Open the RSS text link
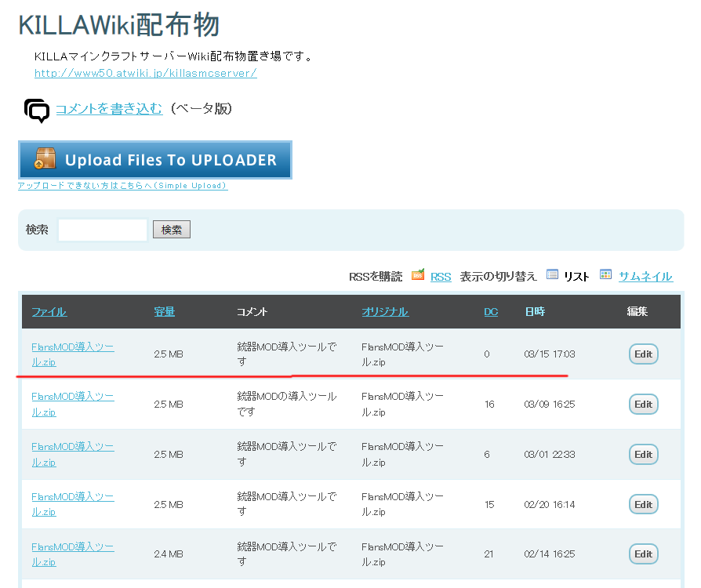Viewport: 701px width, 588px height. 441,276
